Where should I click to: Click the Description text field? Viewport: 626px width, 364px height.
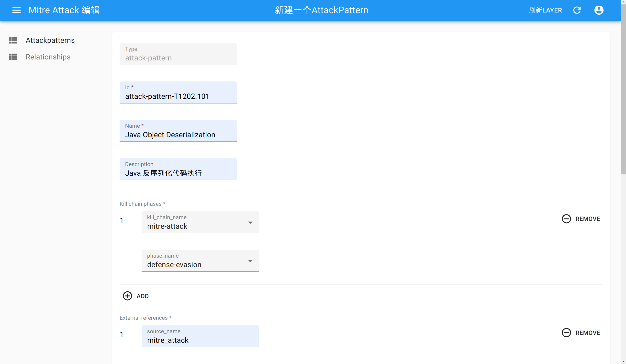178,173
